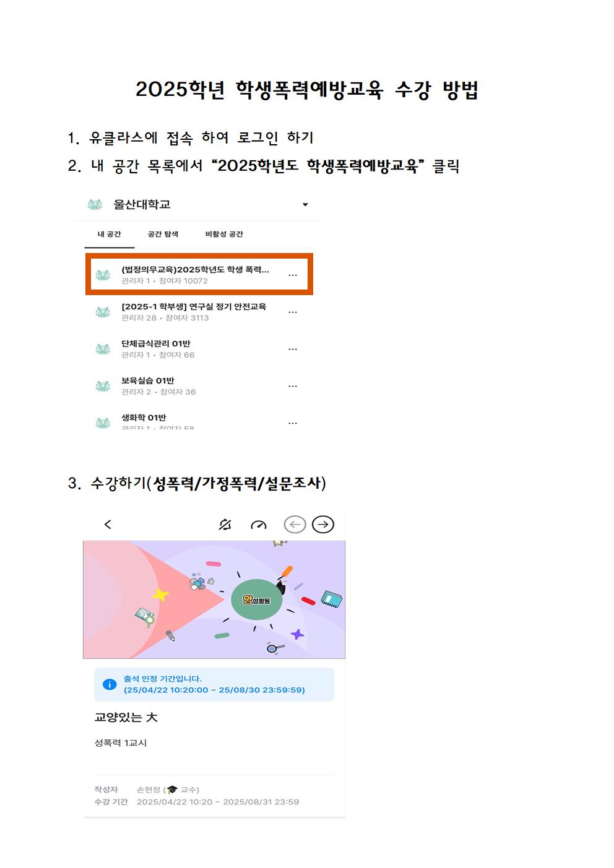Open more options for 학생 폭력 예방교육 space
Viewport: 614px width, 868px height.
pos(293,275)
